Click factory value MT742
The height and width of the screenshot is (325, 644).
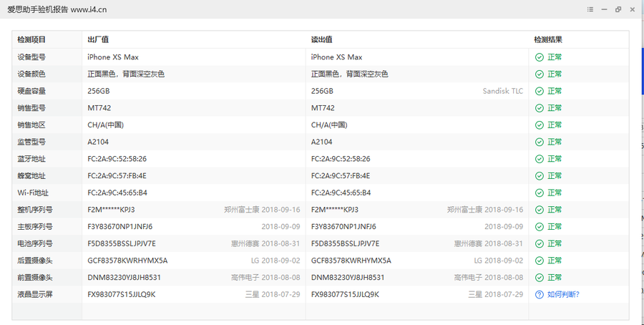point(99,108)
